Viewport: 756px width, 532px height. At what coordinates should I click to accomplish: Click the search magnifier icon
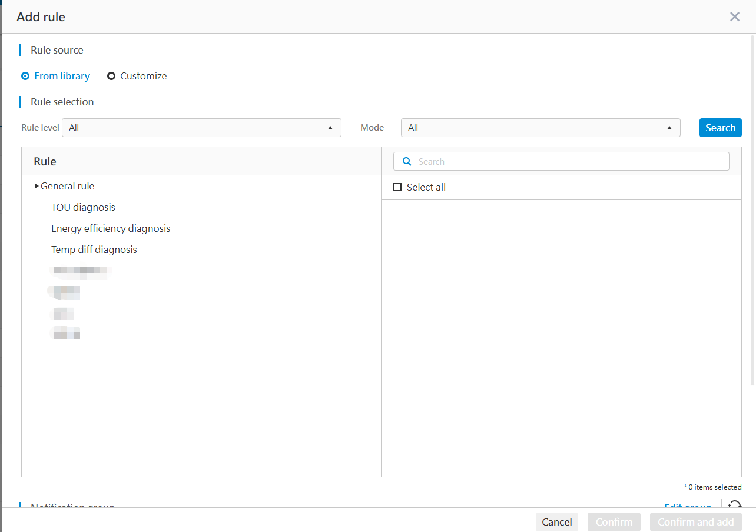[407, 161]
